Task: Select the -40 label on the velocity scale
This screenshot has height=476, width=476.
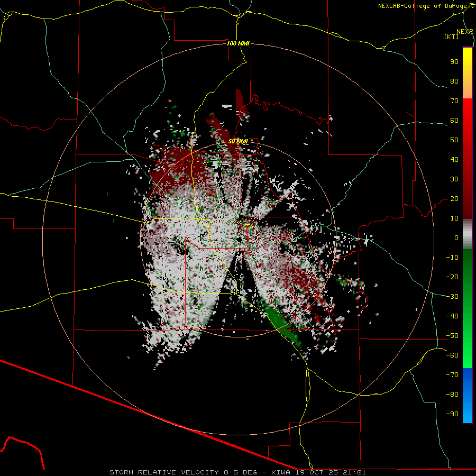Action: pyautogui.click(x=452, y=316)
